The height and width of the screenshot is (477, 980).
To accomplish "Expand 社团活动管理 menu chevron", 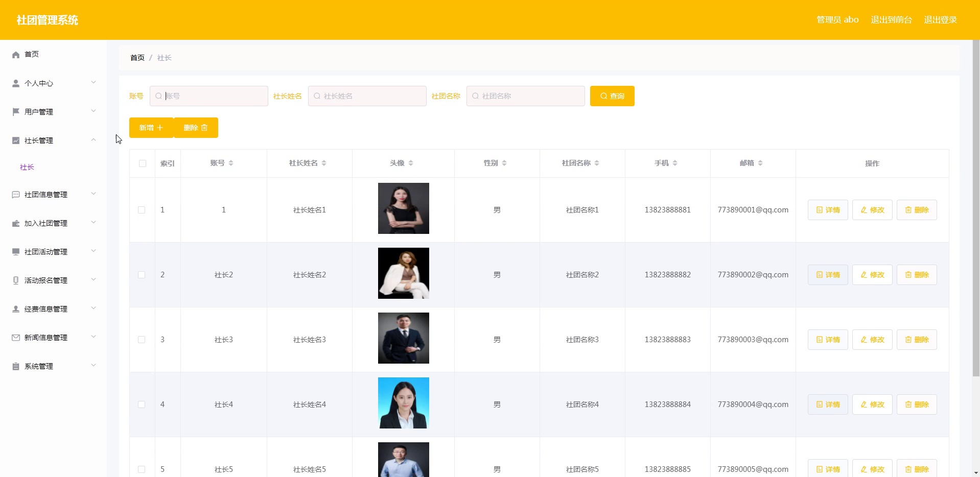I will pos(94,251).
